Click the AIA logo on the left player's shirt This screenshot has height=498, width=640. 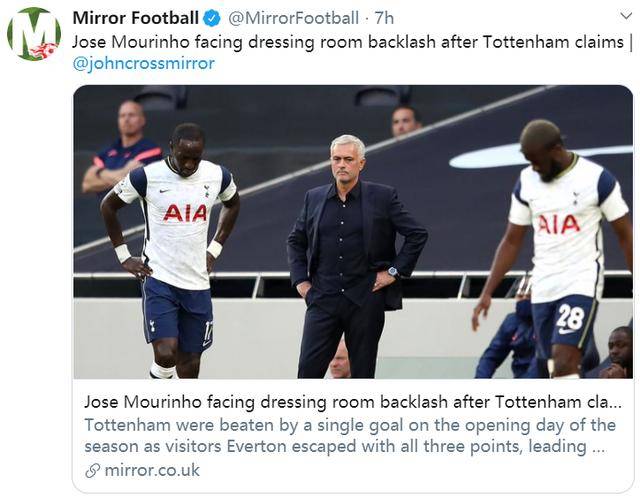(185, 213)
